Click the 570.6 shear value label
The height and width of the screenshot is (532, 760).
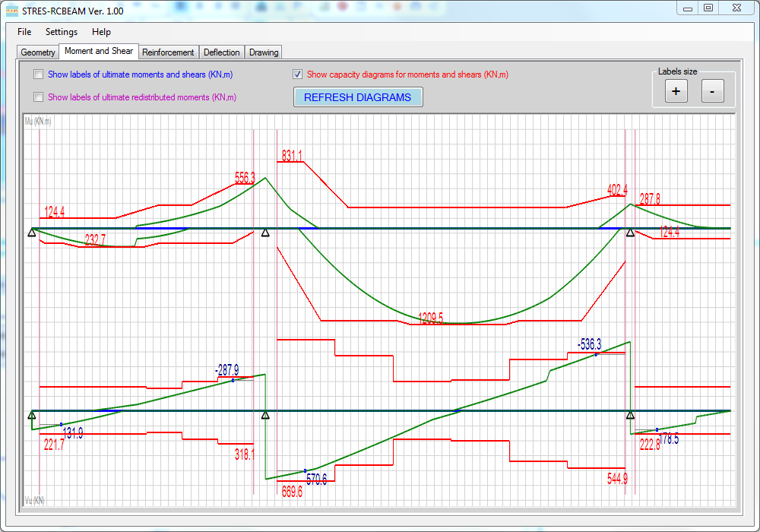[316, 480]
